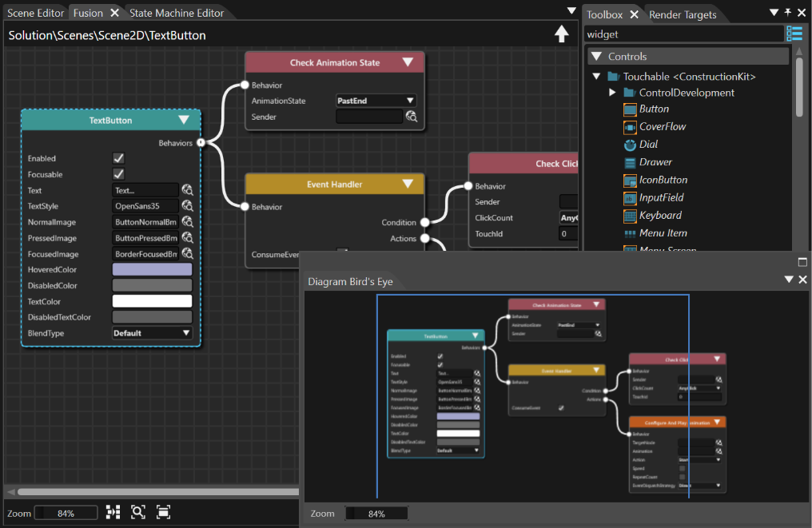This screenshot has height=528, width=812.
Task: Click the Sender browse icon in Check Animation State
Action: pyautogui.click(x=412, y=117)
